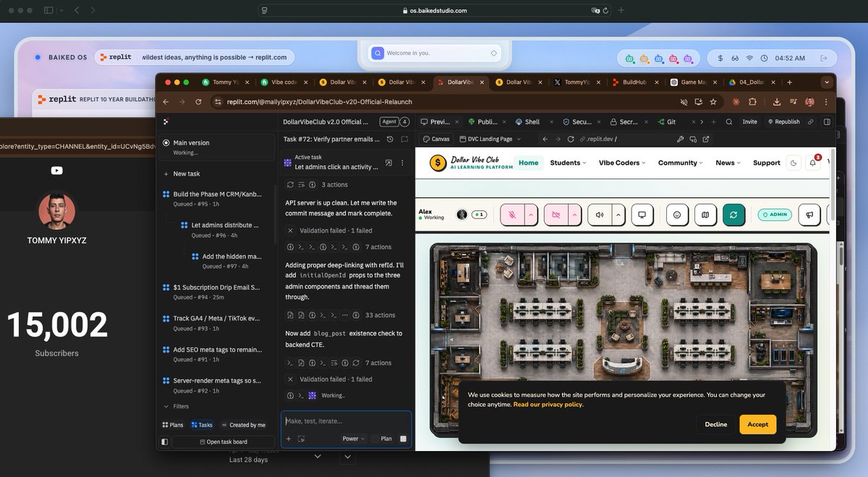Open the Students dropdown menu
This screenshot has height=477, width=868.
pyautogui.click(x=569, y=163)
